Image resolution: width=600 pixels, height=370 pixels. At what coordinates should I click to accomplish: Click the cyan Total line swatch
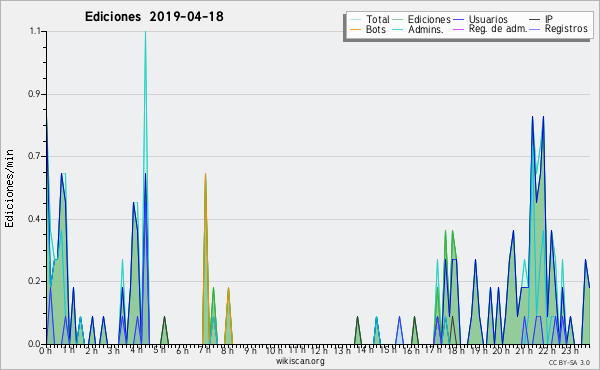[355, 20]
